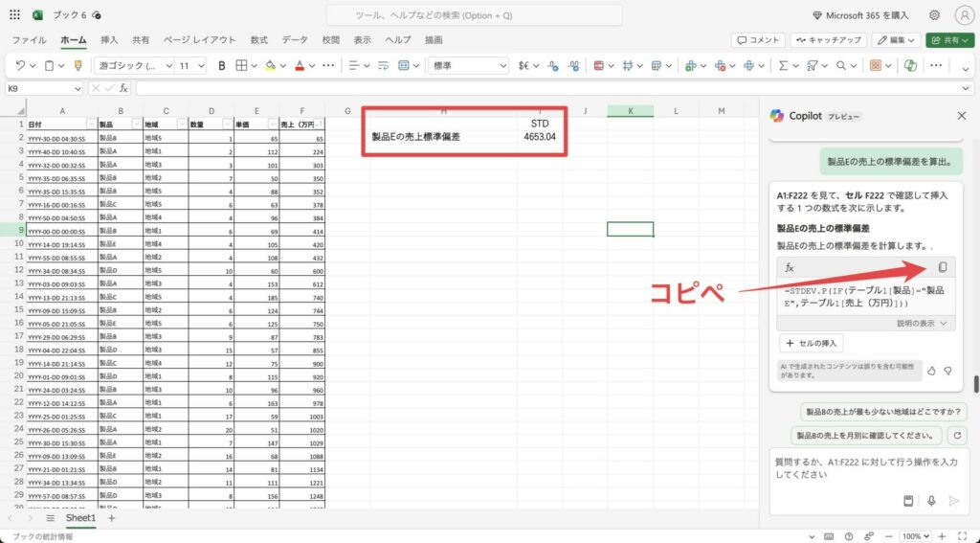Click the sort and filter icon
980x543 pixels.
click(812, 66)
